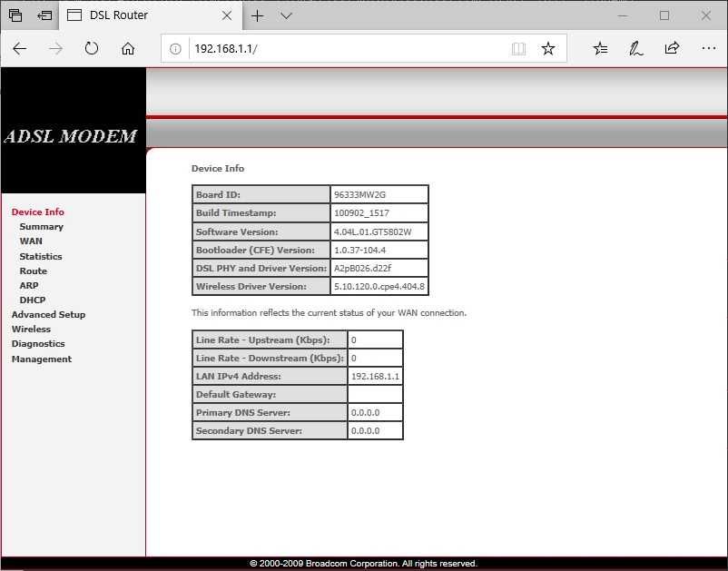This screenshot has width=728, height=571.
Task: Open Device Info in sidebar
Action: coord(37,212)
